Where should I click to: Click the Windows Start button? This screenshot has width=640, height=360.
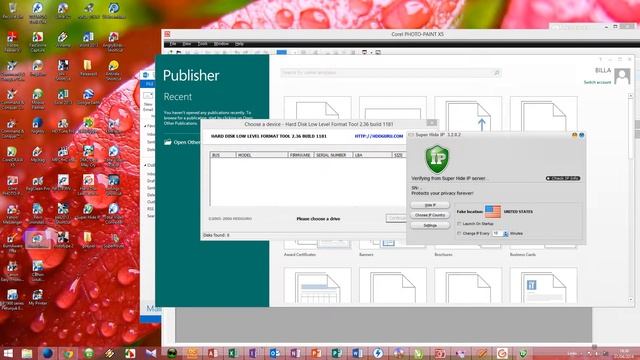pyautogui.click(x=8, y=353)
